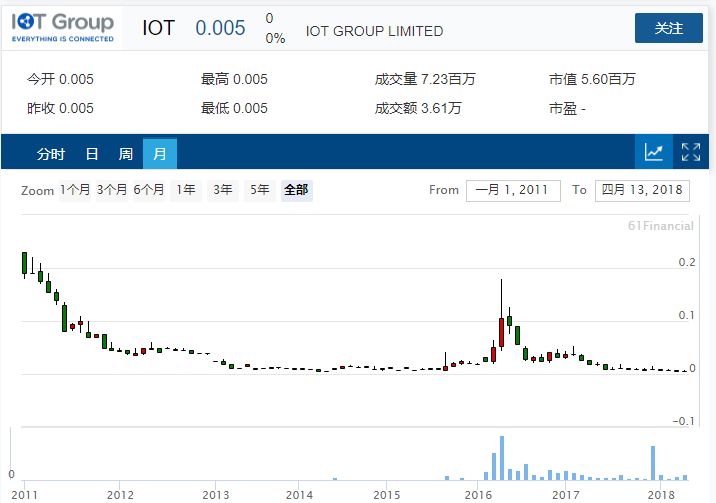Click the tall red 2016 candlestick
The image size is (716, 503).
[x=501, y=332]
